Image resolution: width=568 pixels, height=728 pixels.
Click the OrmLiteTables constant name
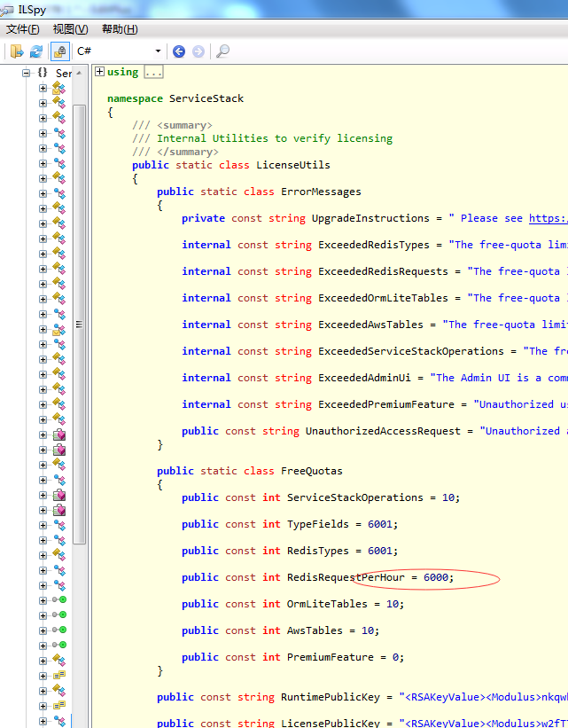(327, 604)
